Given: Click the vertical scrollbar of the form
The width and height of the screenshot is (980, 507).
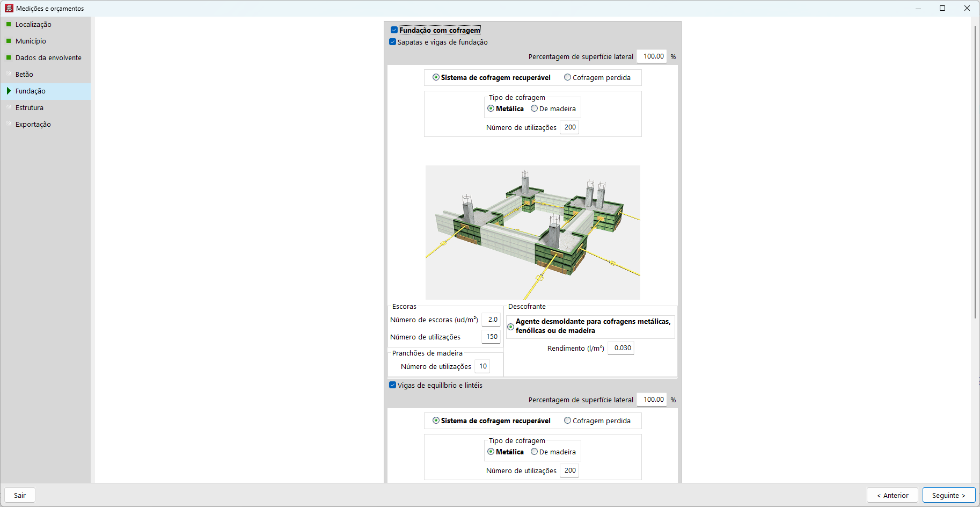Looking at the screenshot, I should click(975, 172).
